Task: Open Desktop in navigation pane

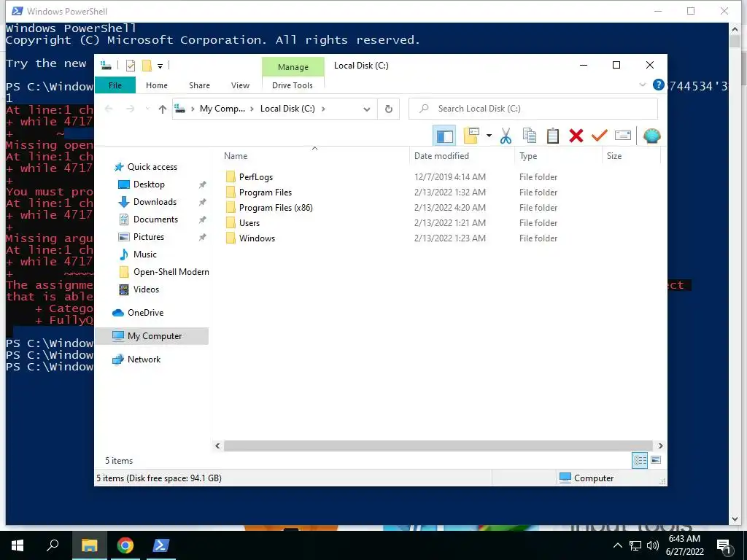Action: (x=149, y=184)
